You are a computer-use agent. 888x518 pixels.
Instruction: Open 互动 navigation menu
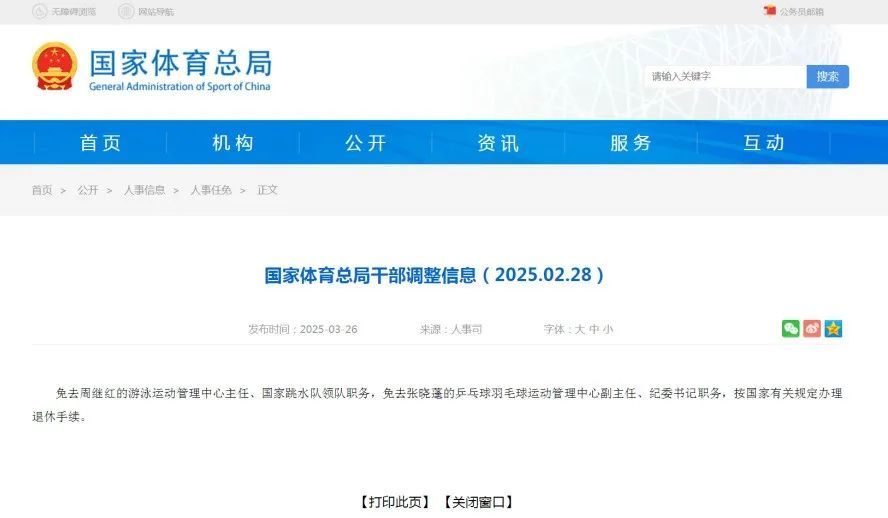pyautogui.click(x=764, y=143)
